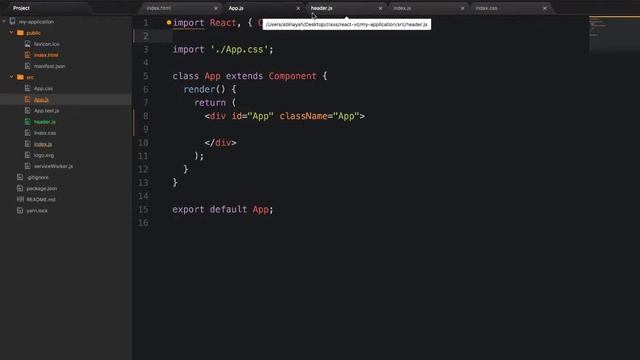
Task: Click the my-application repository icon
Action: (x=12, y=21)
